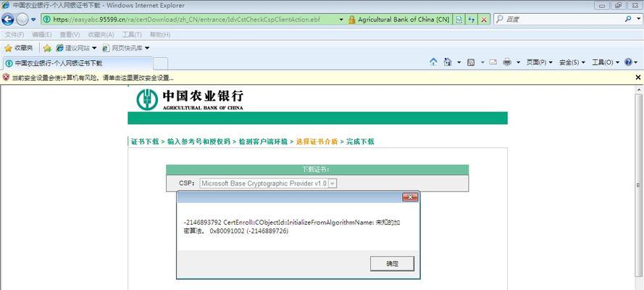The image size is (644, 290).
Task: Open the 工具(T) menu
Action: coord(132,35)
